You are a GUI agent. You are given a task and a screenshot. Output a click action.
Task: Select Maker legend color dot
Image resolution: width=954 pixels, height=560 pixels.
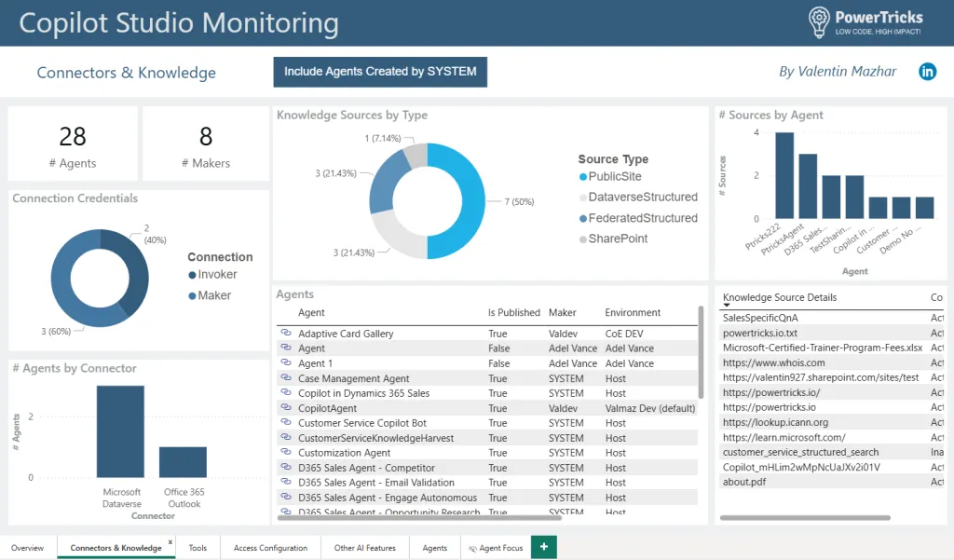coord(192,296)
